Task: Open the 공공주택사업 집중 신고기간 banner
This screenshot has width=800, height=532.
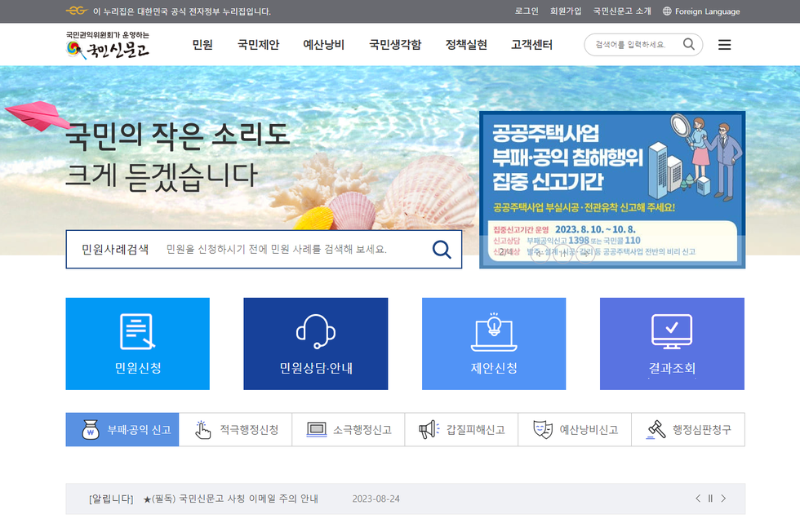Action: pyautogui.click(x=611, y=189)
